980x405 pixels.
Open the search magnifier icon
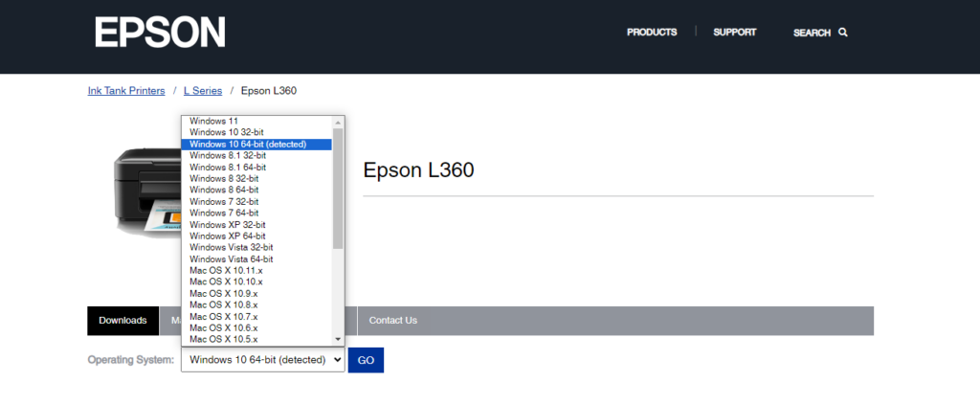coord(843,33)
